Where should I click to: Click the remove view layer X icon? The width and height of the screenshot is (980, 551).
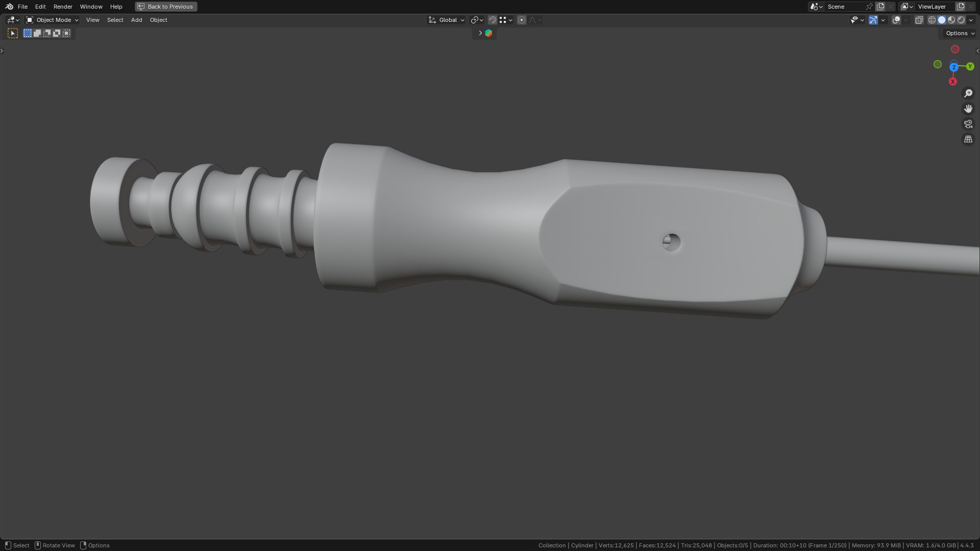pyautogui.click(x=971, y=7)
